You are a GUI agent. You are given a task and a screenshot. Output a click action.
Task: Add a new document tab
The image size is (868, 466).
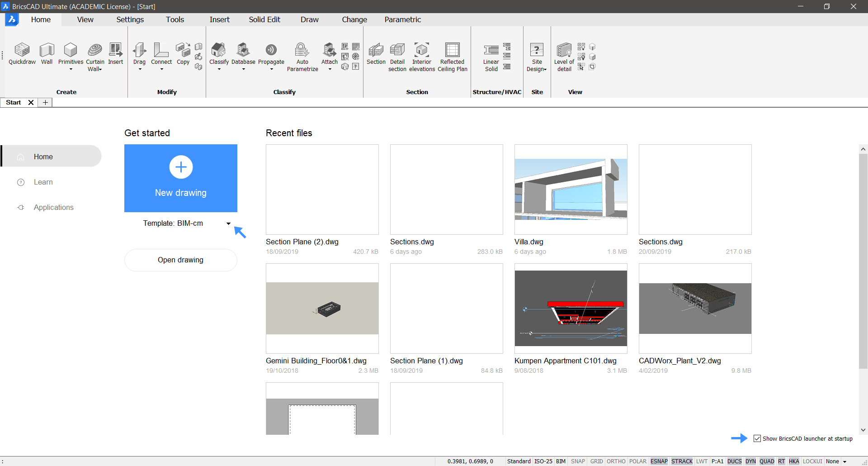[45, 103]
